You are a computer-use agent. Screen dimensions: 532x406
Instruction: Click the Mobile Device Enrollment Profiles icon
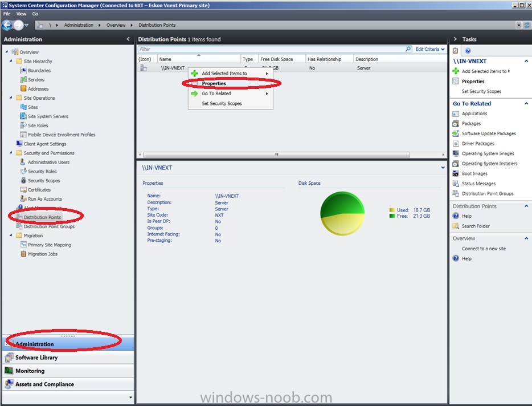[23, 135]
